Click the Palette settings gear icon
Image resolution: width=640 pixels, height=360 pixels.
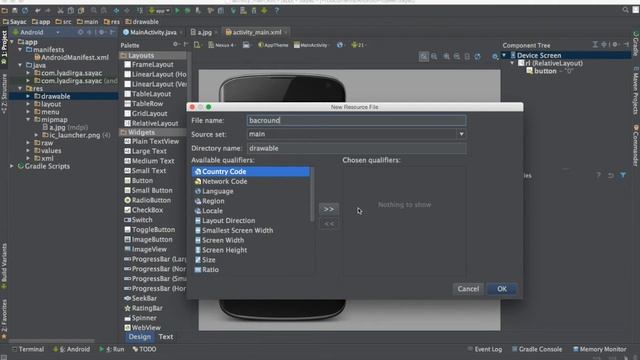(x=176, y=44)
